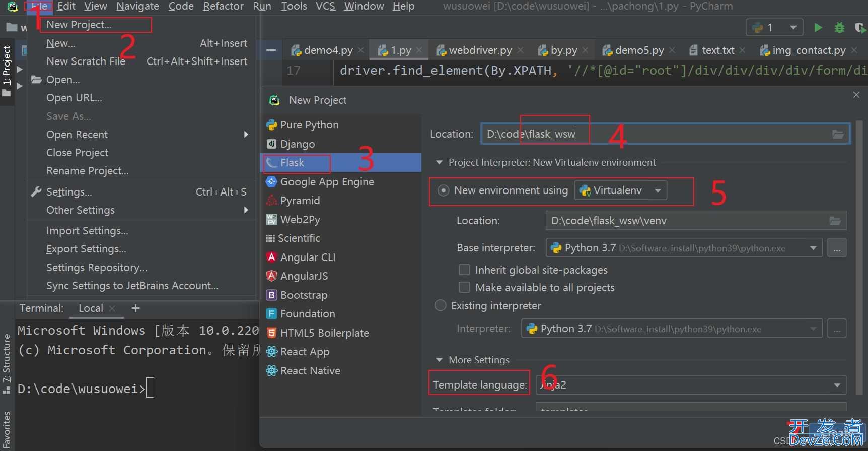Select New environment using radio button
This screenshot has width=868, height=451.
click(443, 190)
